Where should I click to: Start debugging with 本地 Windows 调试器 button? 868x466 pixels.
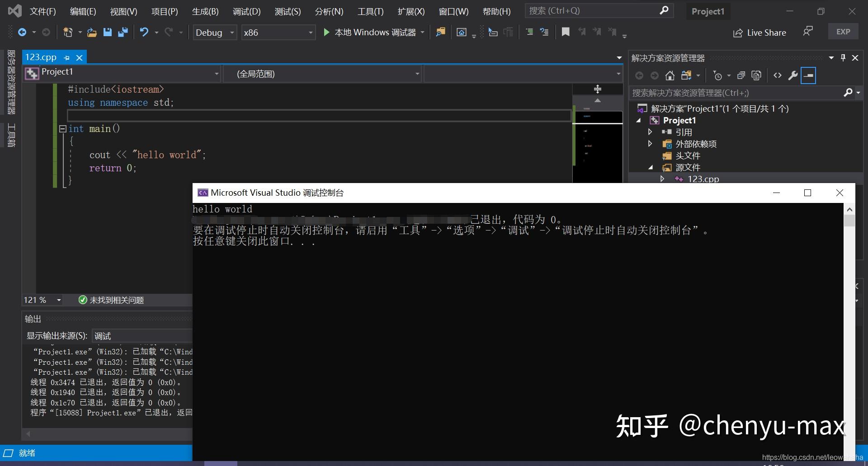coord(372,32)
